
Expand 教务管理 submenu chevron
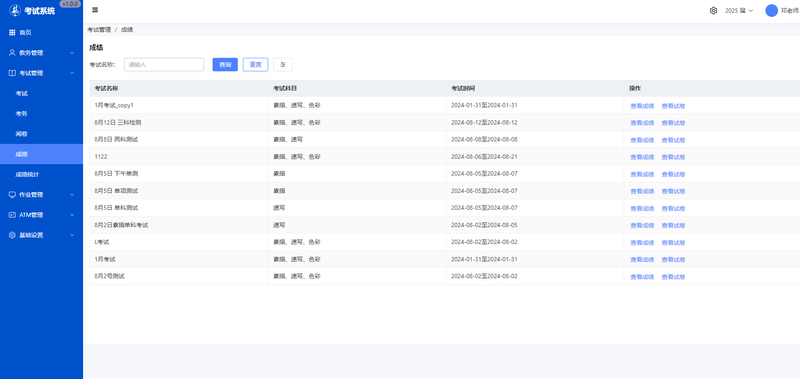(x=72, y=53)
